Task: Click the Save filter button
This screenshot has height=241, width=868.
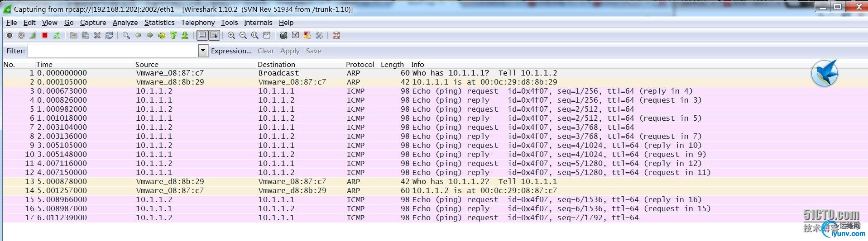Action: pos(313,51)
